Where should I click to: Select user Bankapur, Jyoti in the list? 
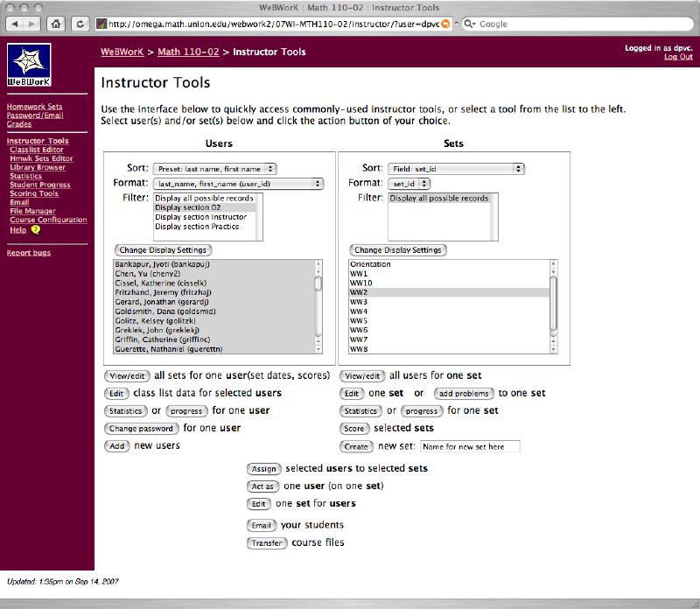click(214, 264)
